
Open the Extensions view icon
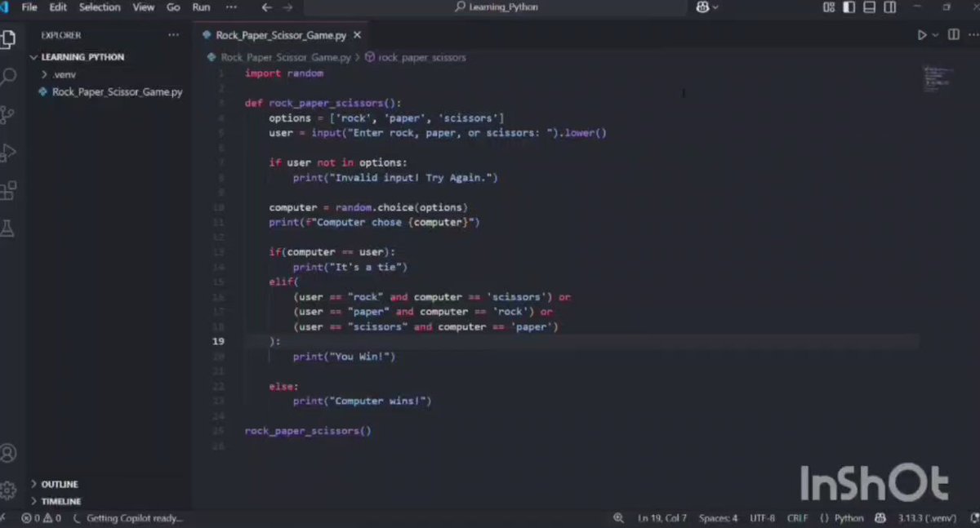(x=7, y=191)
